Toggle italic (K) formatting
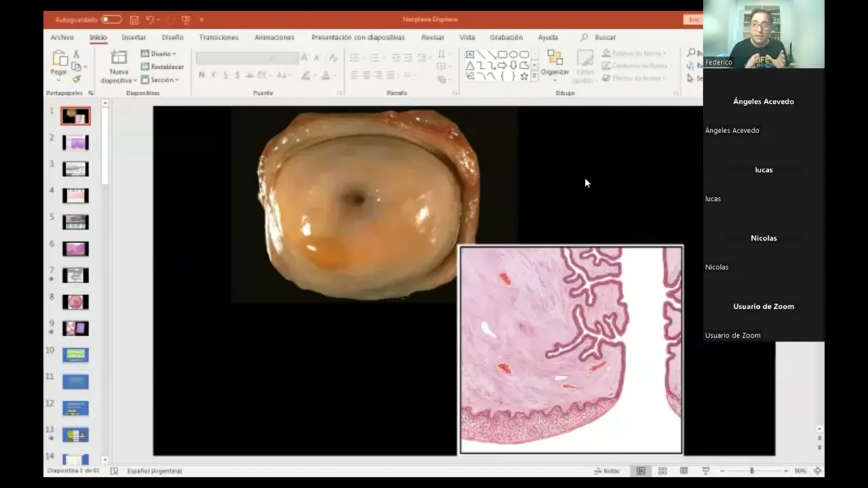 pos(214,75)
